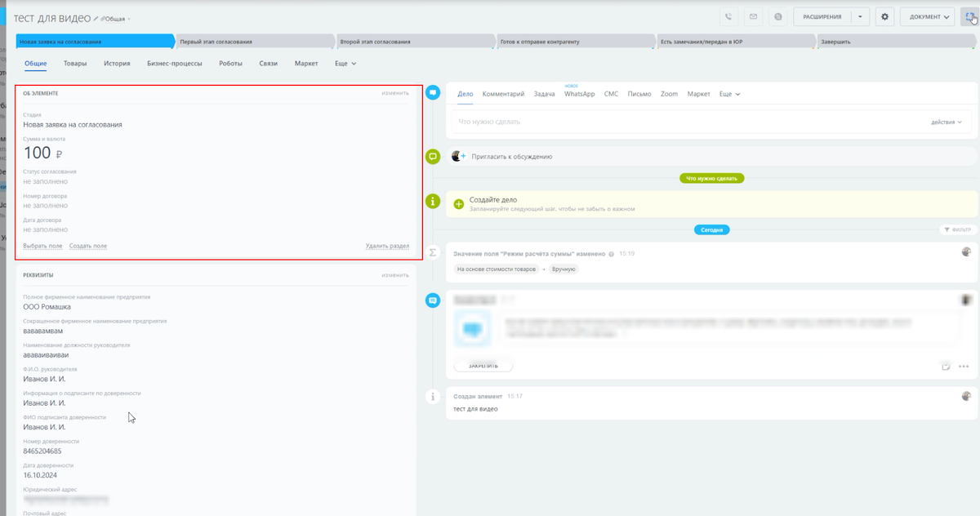Click the 'На основе стоимости товаров' tag
Screen dimensions: 980x516
point(497,269)
